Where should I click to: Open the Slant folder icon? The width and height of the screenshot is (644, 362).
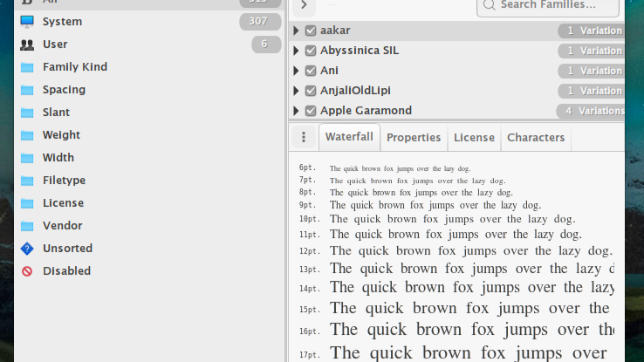[x=27, y=113]
